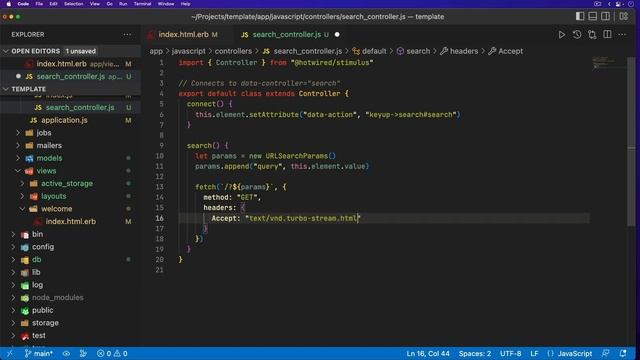The height and width of the screenshot is (360, 640).
Task: Toggle the primary side bar layout icon
Action: tap(580, 16)
